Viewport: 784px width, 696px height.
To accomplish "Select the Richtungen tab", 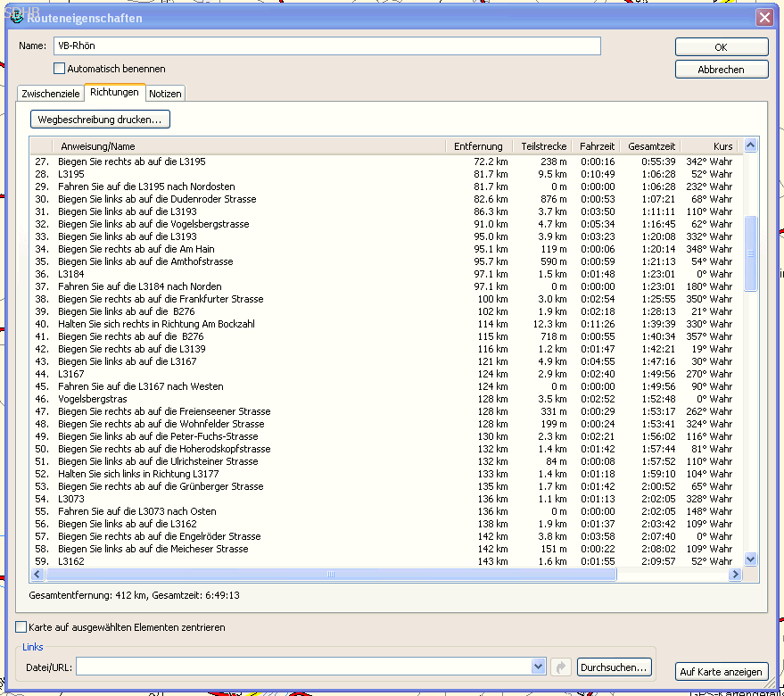I will [114, 93].
